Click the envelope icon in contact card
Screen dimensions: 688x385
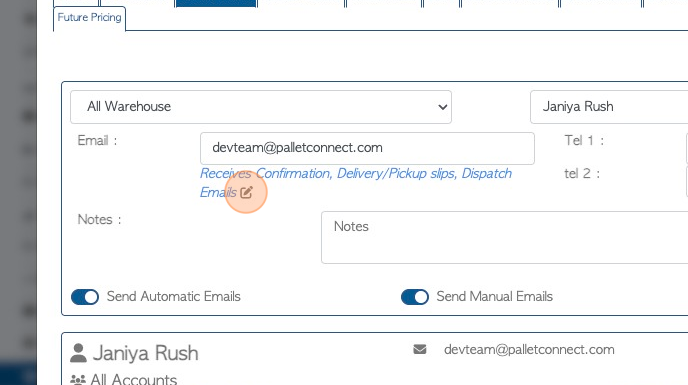coord(420,349)
